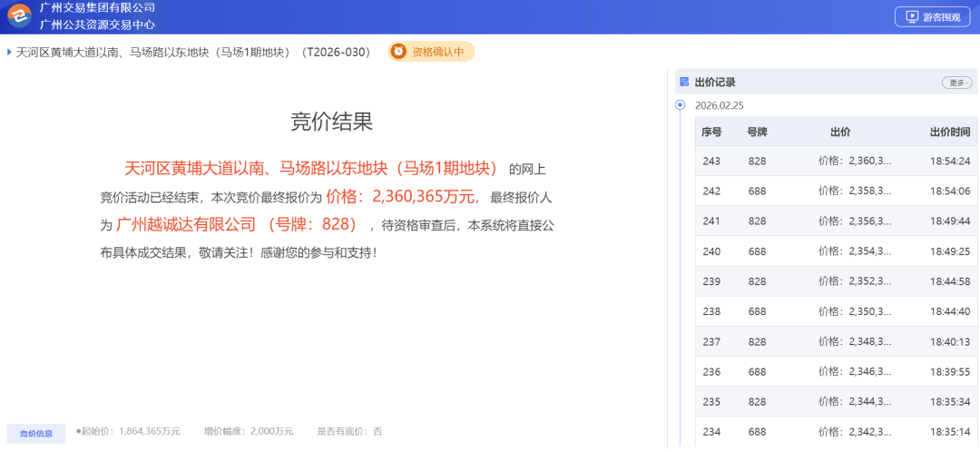Click the 出价 column header
This screenshot has width=980, height=452.
click(840, 132)
